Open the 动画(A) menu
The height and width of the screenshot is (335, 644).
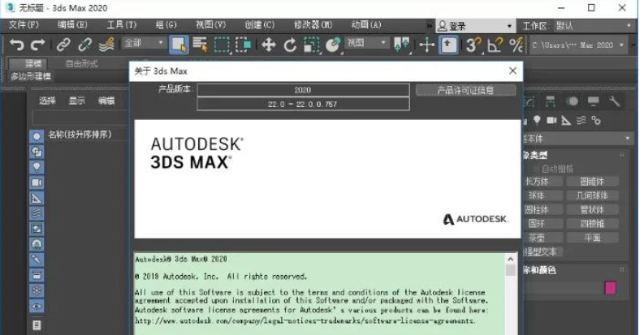(x=366, y=24)
